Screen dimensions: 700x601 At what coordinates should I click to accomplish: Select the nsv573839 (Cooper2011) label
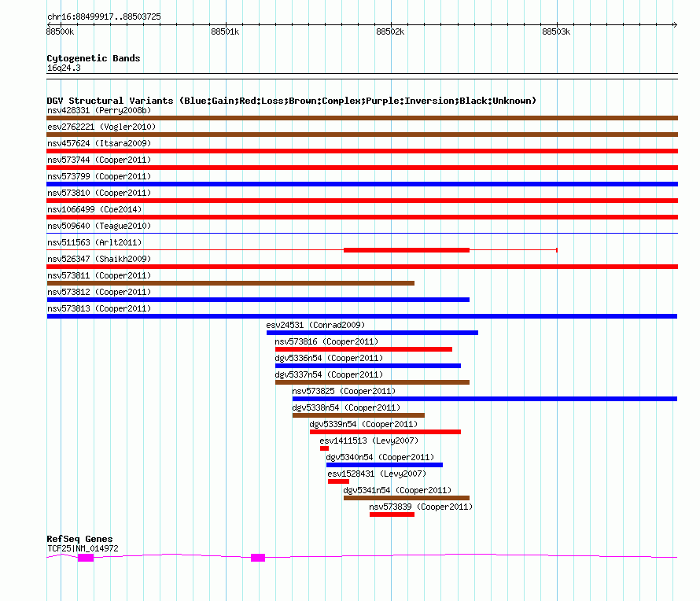421,507
